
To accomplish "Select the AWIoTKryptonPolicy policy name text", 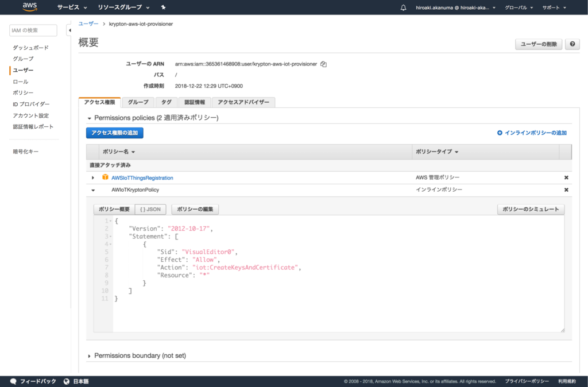I will pyautogui.click(x=135, y=189).
